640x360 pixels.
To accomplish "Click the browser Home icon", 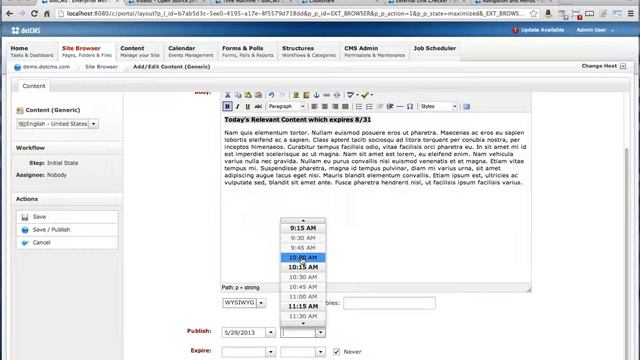I will point(47,13).
